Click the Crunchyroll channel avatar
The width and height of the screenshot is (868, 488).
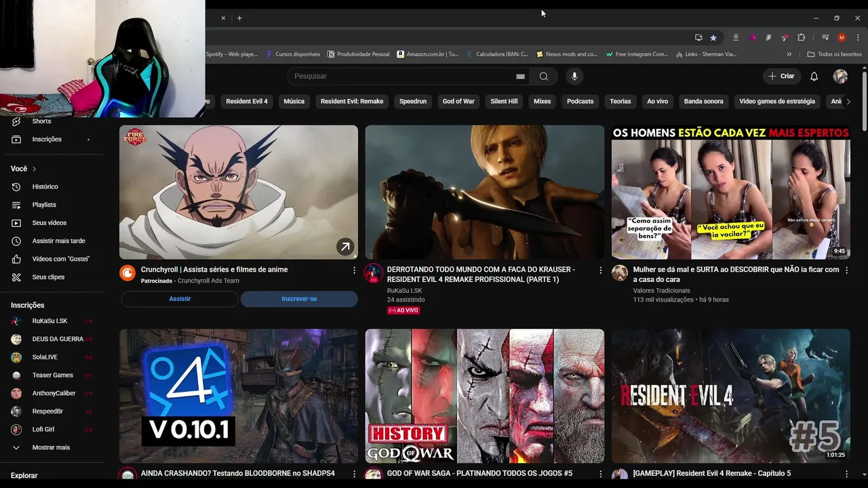pyautogui.click(x=127, y=273)
